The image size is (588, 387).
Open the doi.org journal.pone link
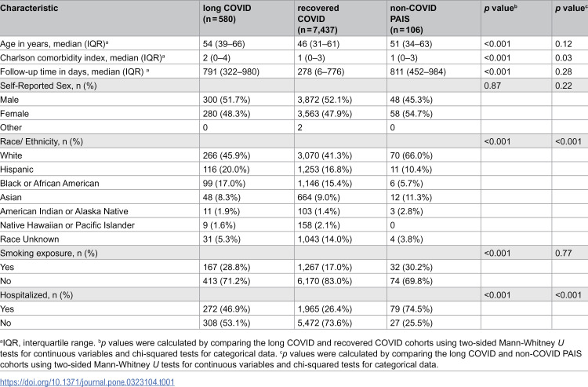pyautogui.click(x=87, y=382)
